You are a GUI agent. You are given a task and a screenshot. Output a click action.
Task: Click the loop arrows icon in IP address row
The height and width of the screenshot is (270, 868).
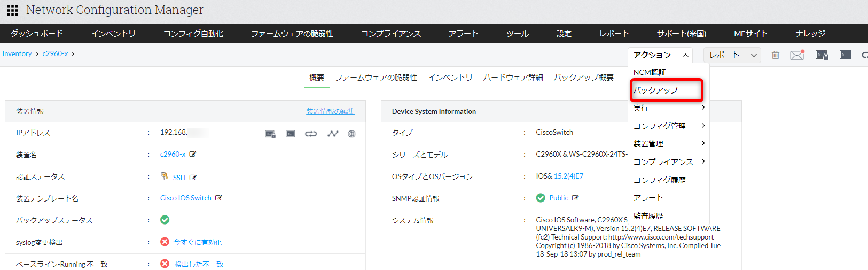(311, 134)
